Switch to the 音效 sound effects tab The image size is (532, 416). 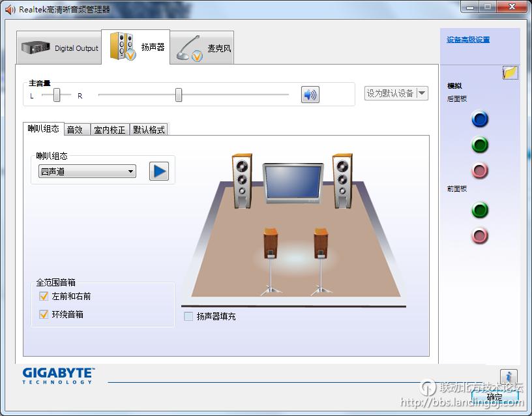click(76, 129)
